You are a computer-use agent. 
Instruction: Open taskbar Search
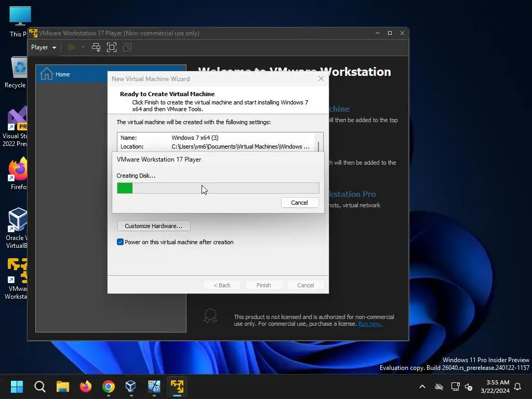39,387
